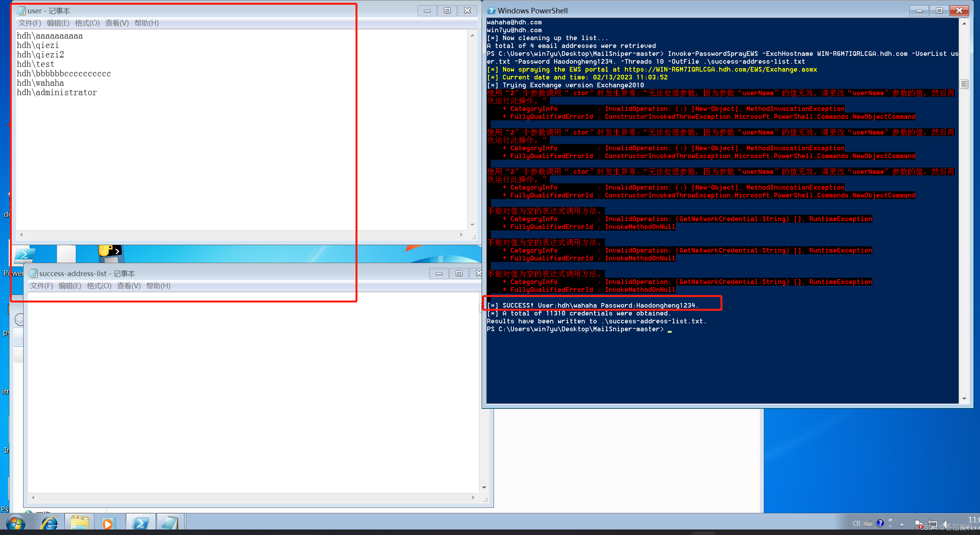The image size is (980, 535).
Task: Open Action Center flag tray icon
Action: pos(918,524)
